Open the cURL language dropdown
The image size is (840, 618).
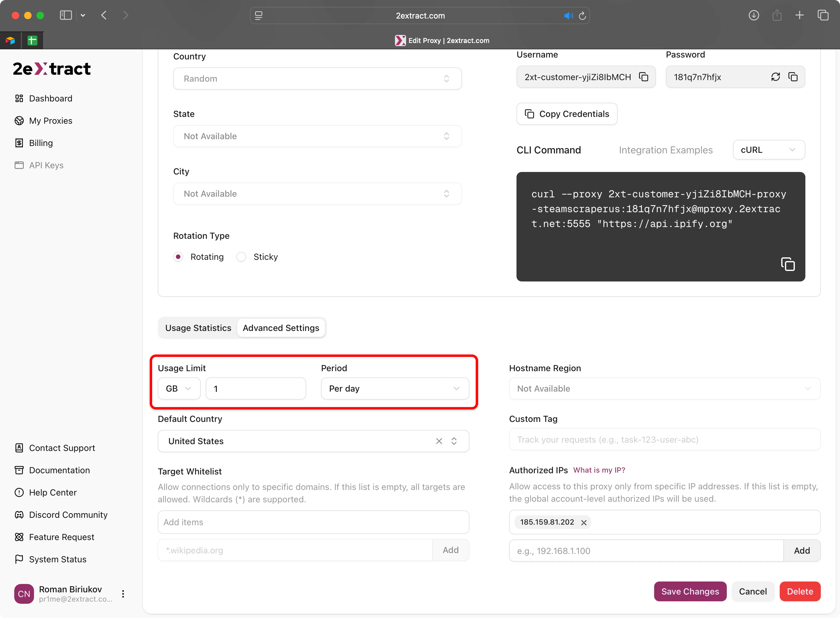click(768, 150)
